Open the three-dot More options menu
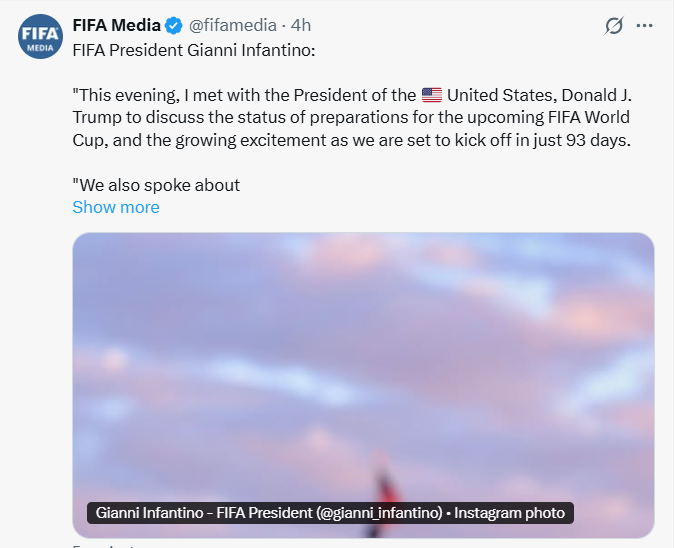This screenshot has width=675, height=548. [645, 26]
